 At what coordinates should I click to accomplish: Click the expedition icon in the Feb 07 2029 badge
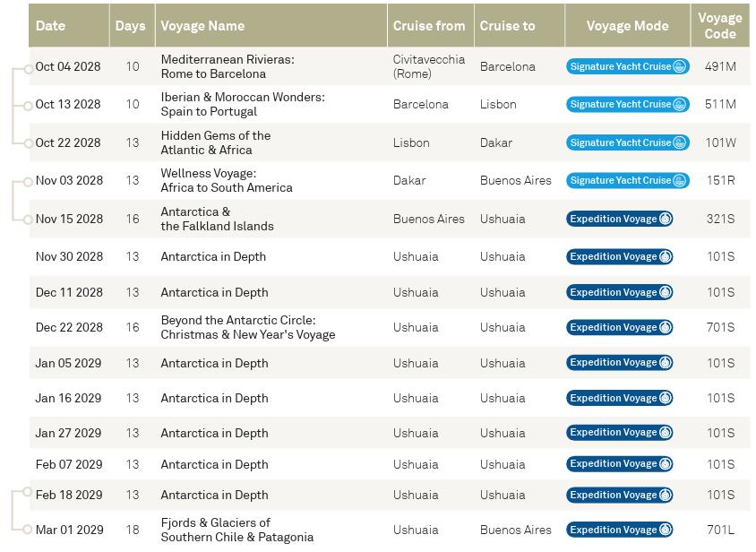point(666,464)
